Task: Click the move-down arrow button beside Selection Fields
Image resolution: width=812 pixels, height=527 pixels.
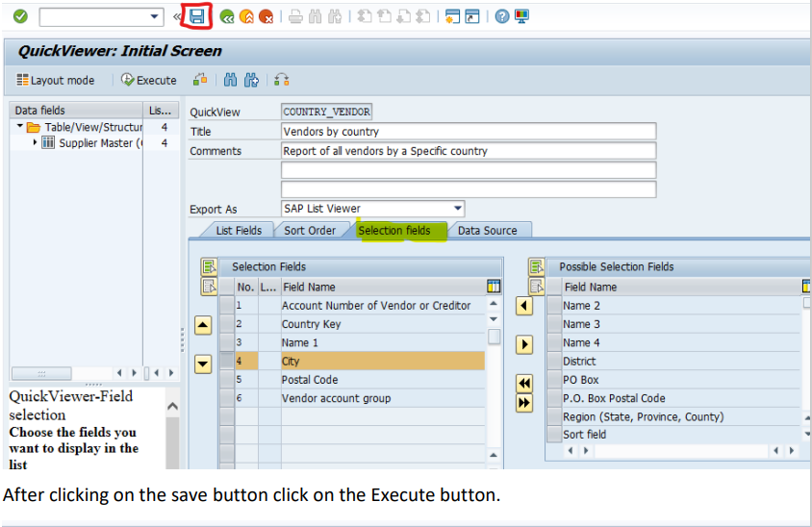Action: [x=203, y=364]
